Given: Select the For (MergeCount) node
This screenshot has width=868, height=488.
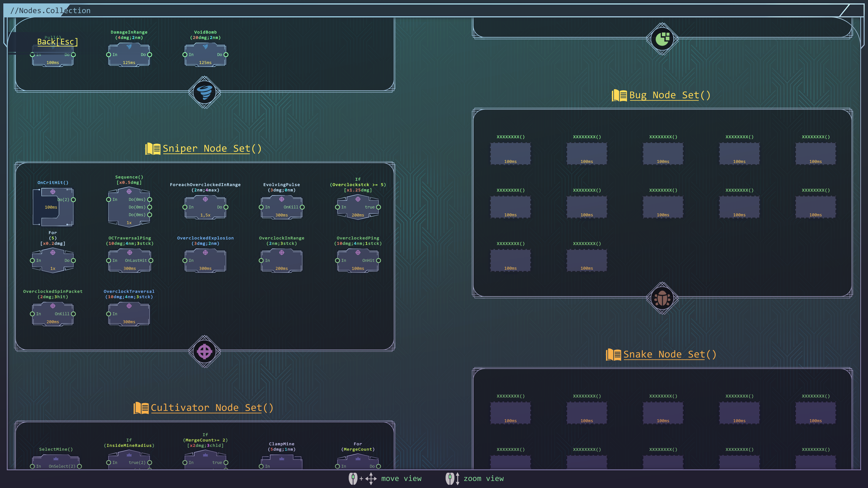Looking at the screenshot, I should (x=358, y=461).
